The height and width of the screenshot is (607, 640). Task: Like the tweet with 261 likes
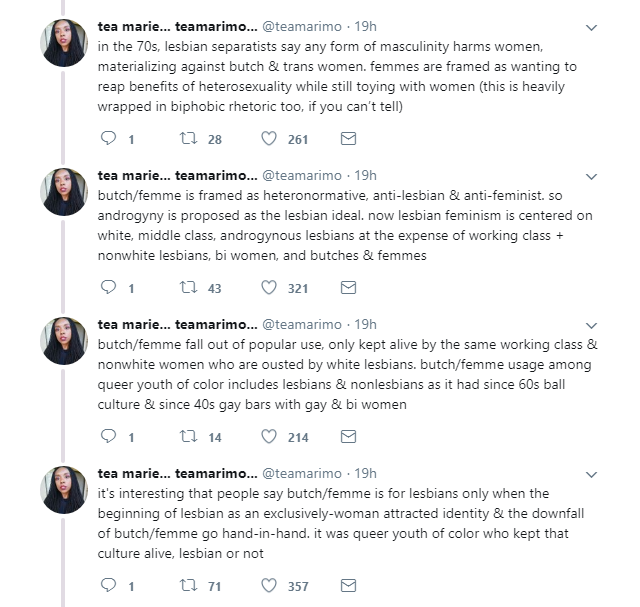coord(269,139)
